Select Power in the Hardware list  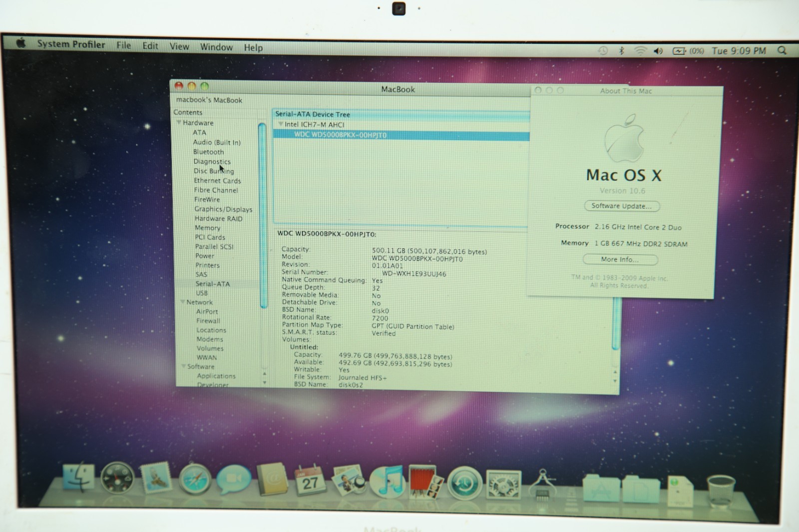pos(204,256)
